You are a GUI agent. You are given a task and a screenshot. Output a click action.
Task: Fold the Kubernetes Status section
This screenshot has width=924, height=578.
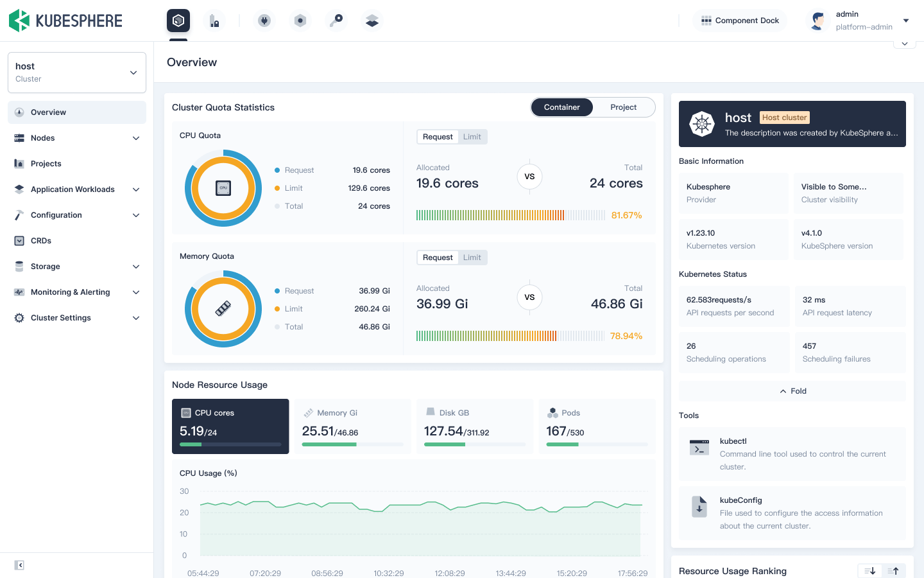[x=792, y=391]
